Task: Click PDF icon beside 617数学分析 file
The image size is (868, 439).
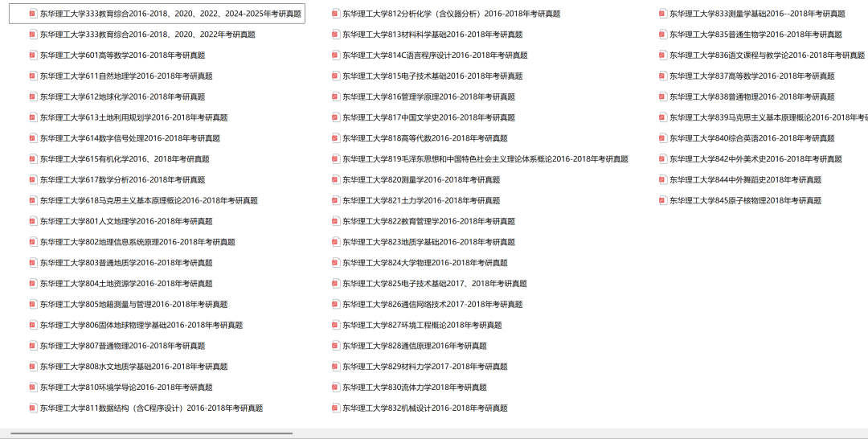Action: 33,180
